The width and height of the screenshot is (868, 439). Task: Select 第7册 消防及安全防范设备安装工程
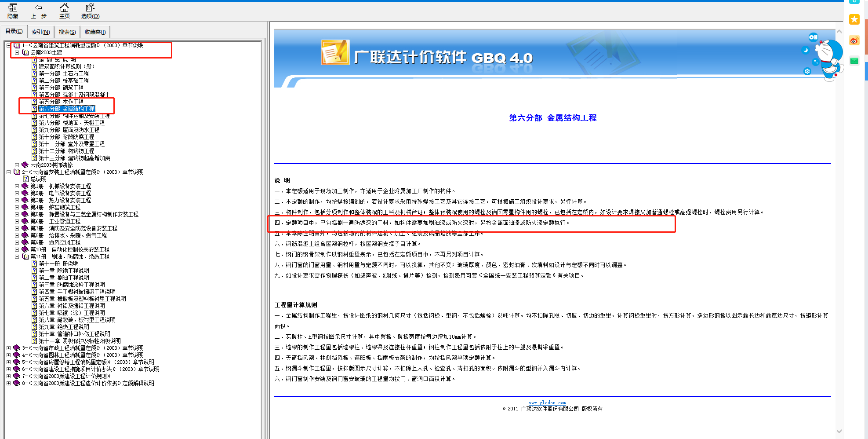tap(74, 228)
